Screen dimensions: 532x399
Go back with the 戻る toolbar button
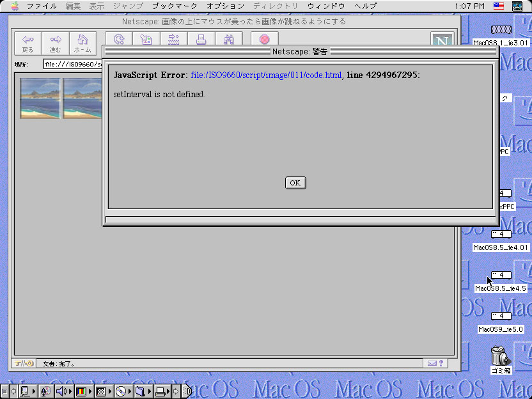click(x=28, y=43)
